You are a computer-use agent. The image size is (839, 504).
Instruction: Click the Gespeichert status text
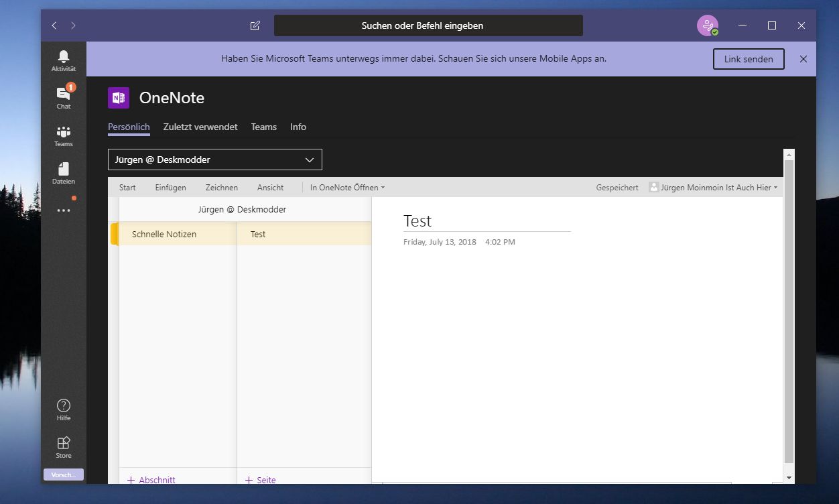coord(617,188)
